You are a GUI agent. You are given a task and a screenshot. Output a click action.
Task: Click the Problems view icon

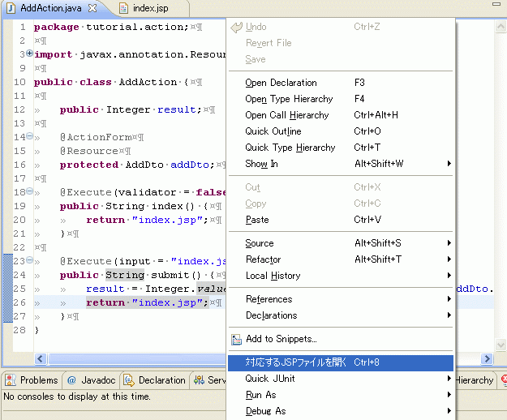pos(11,380)
